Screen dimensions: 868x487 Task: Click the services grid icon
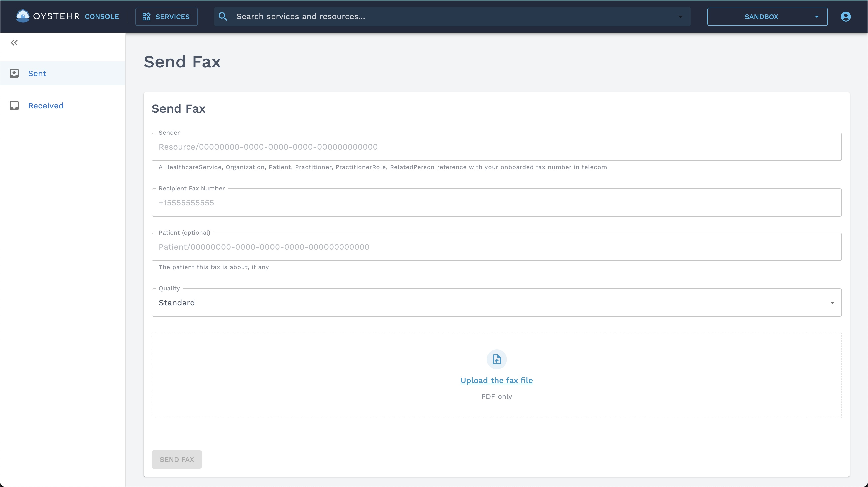pyautogui.click(x=146, y=17)
